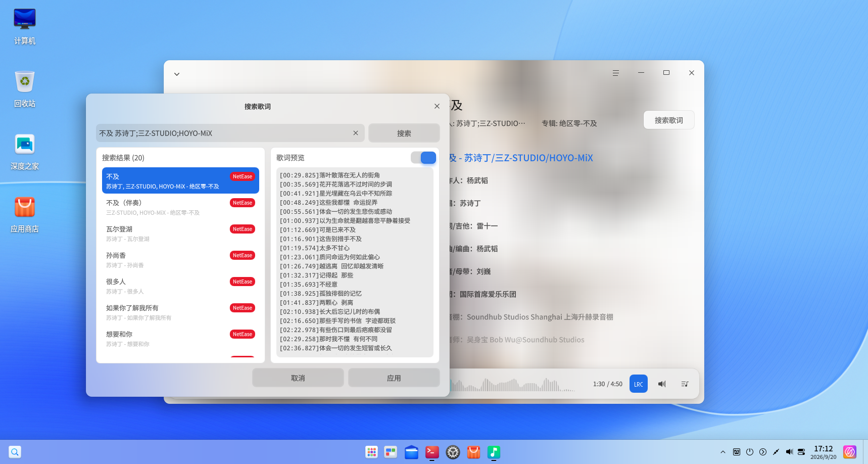Screen dimensions: 868x464
Task: Open the 深度之家 desktop icon
Action: click(x=25, y=152)
